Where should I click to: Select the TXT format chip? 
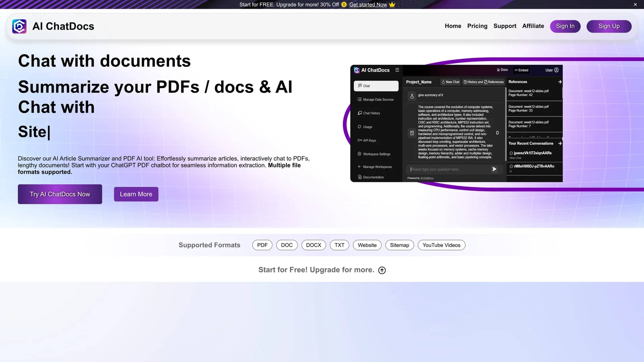339,245
